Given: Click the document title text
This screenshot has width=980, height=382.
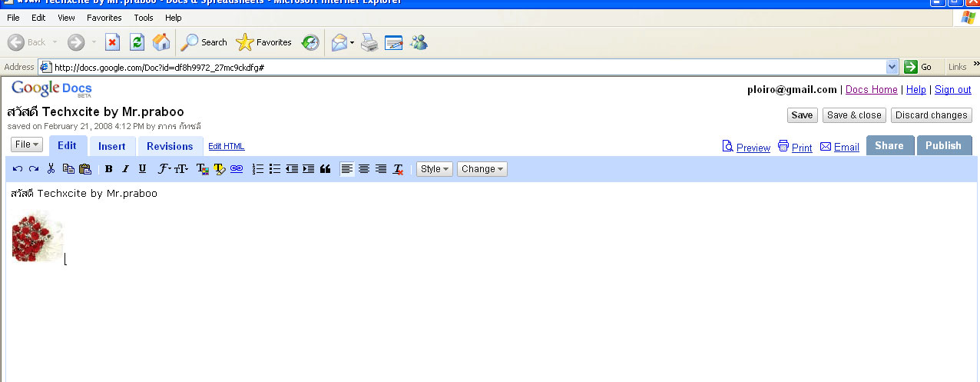Looking at the screenshot, I should click(95, 112).
